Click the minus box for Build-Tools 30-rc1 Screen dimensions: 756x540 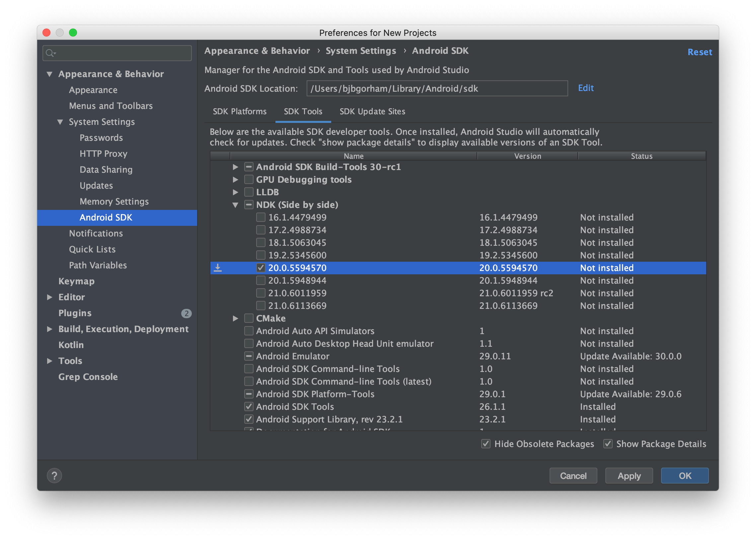249,167
